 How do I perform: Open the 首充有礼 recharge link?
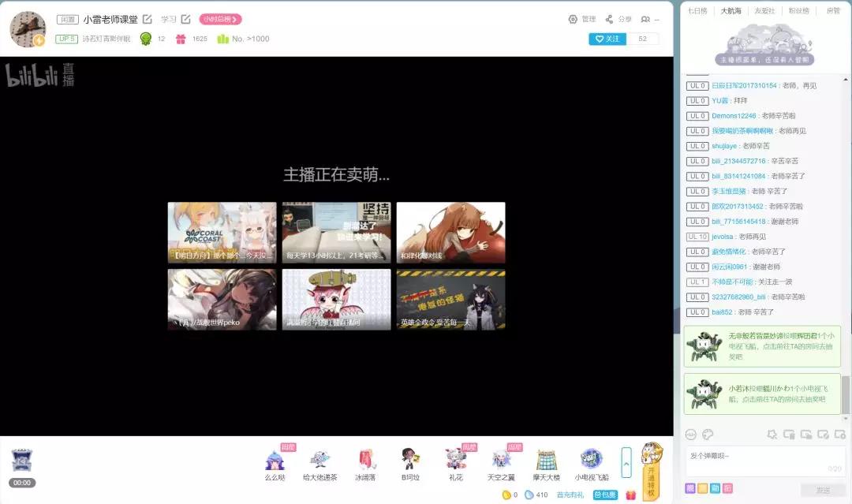coord(570,495)
